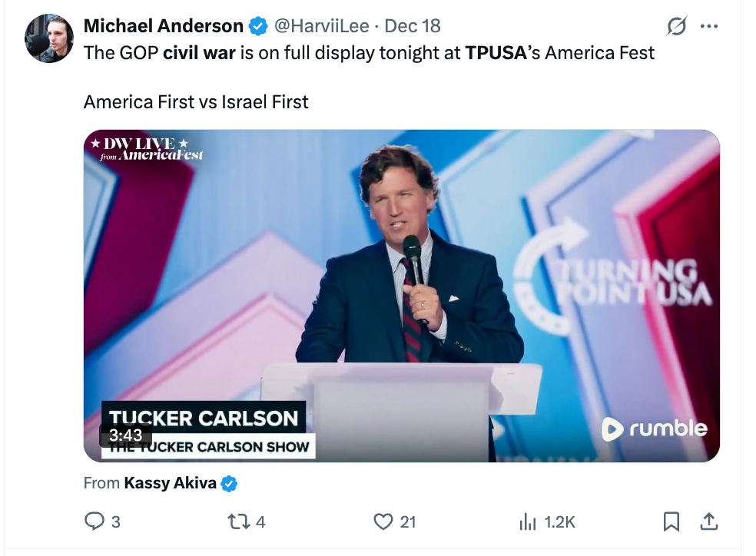Bookmark this post
The image size is (756, 556).
(671, 522)
